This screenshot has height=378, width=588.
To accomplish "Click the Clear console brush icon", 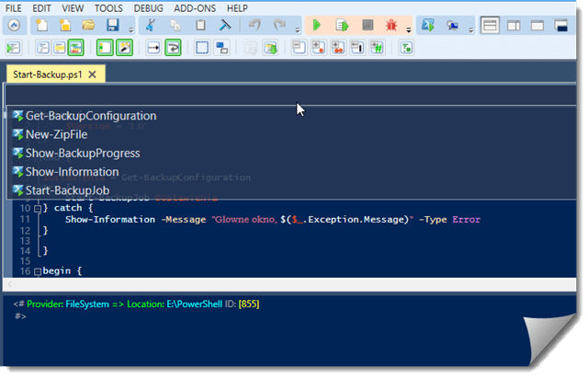I will click(221, 26).
